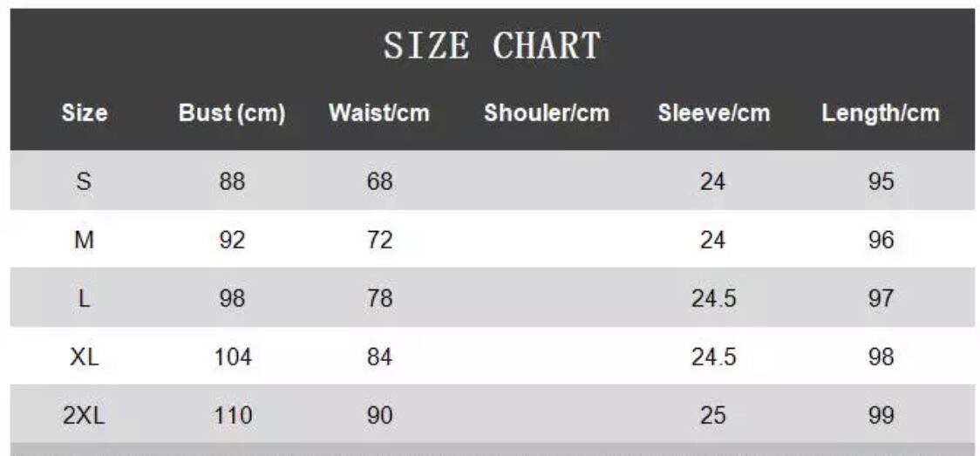The image size is (980, 456).
Task: Select the Size column header
Action: tap(85, 113)
